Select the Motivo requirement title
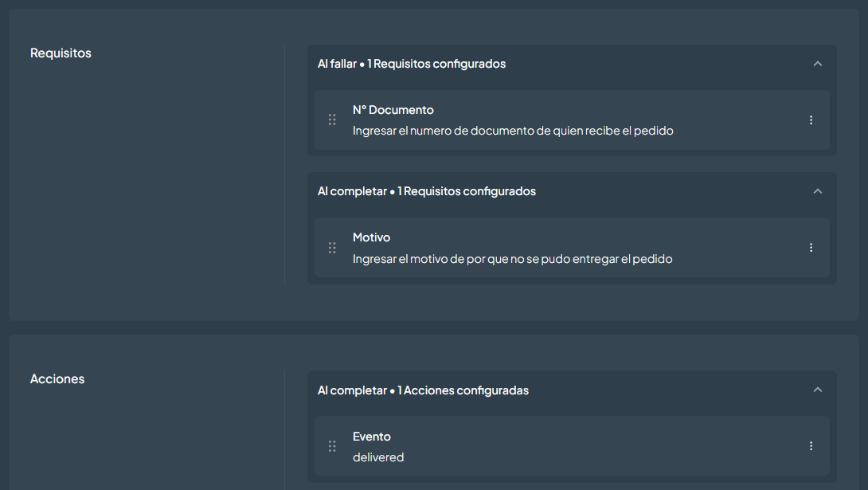 tap(371, 237)
